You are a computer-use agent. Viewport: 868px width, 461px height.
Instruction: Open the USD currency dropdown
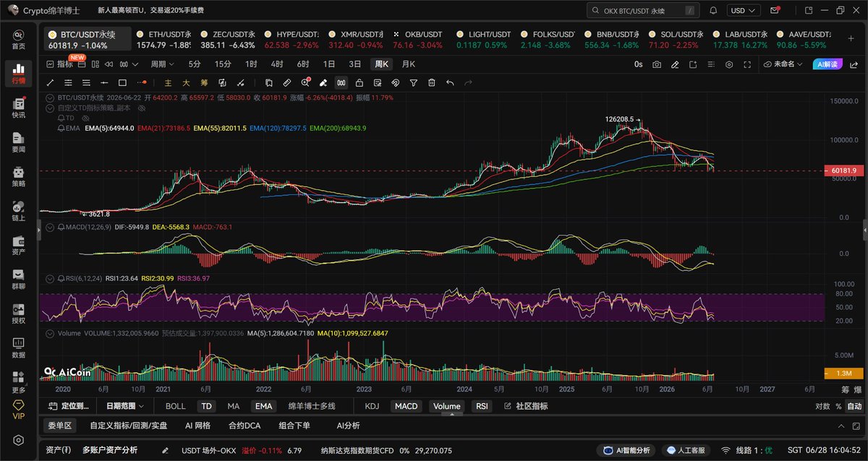744,11
